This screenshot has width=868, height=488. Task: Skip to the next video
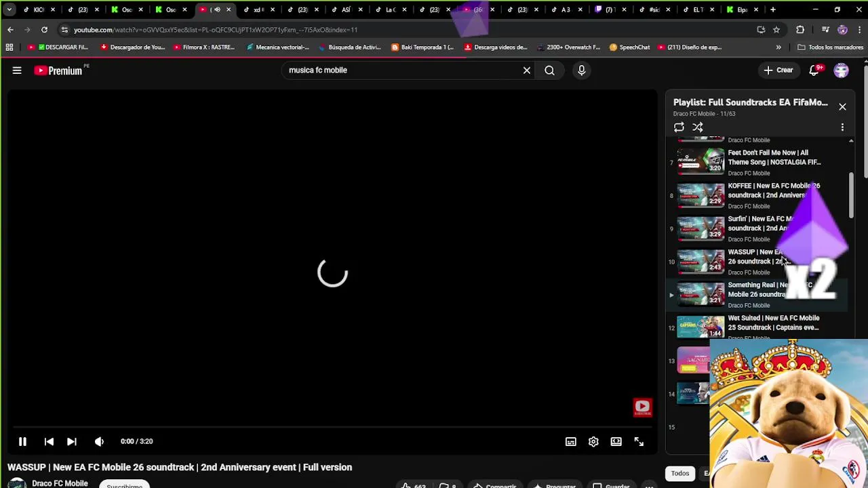tap(71, 441)
